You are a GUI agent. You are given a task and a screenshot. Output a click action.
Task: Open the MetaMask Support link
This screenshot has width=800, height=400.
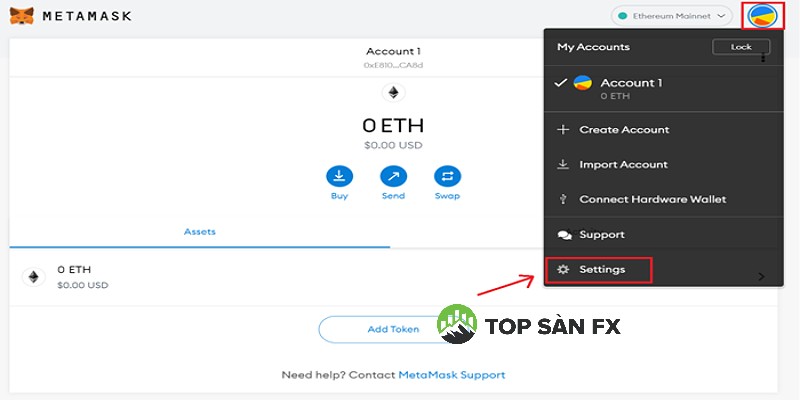coord(452,375)
